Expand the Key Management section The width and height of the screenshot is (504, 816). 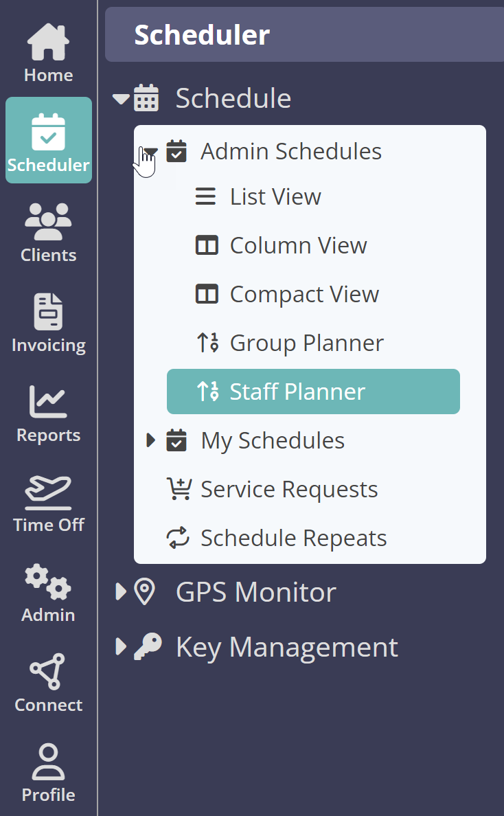[121, 646]
